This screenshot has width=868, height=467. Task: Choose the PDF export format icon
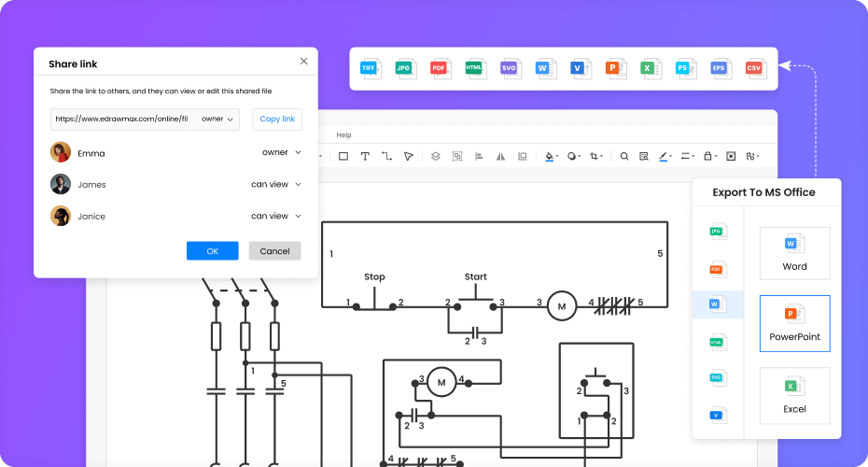[439, 68]
